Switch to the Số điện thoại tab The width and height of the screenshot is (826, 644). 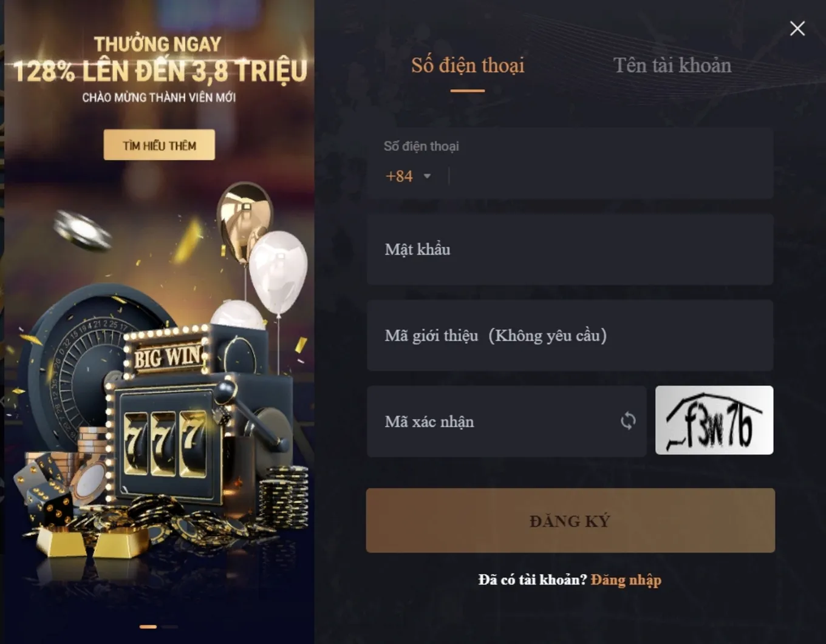pyautogui.click(x=468, y=66)
